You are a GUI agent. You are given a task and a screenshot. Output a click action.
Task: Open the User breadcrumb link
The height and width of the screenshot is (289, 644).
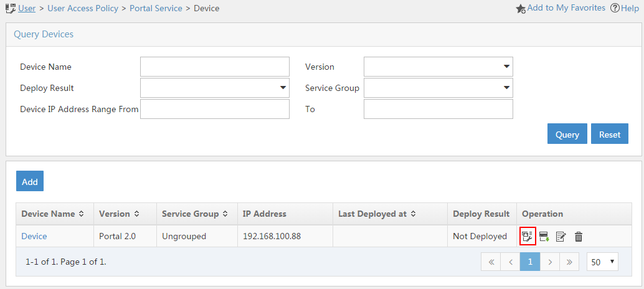[27, 8]
